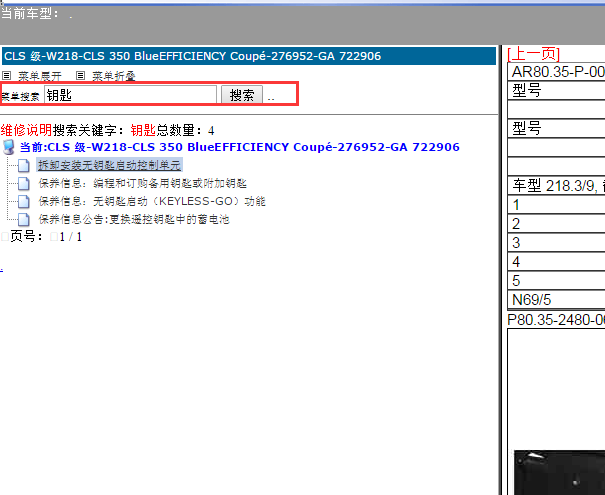
Task: Select the 当前:CLS 级-W218-CLS 350 tree root
Action: tap(240, 147)
